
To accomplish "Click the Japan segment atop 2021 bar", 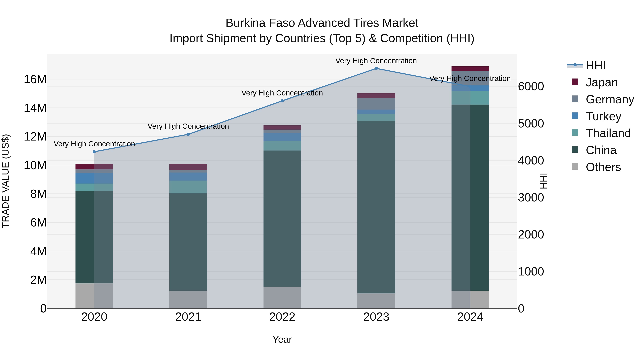I will pyautogui.click(x=188, y=167).
